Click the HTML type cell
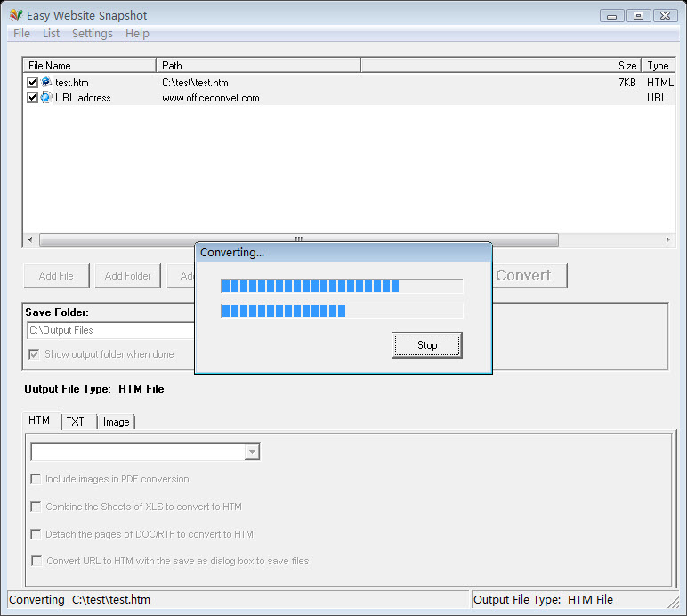Screen dimensions: 687x616 tap(659, 83)
